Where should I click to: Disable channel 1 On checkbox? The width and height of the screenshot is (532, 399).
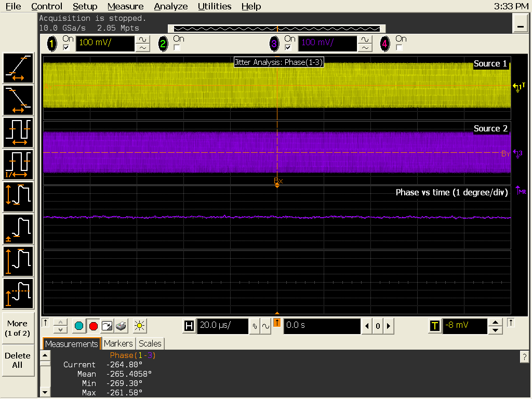66,47
